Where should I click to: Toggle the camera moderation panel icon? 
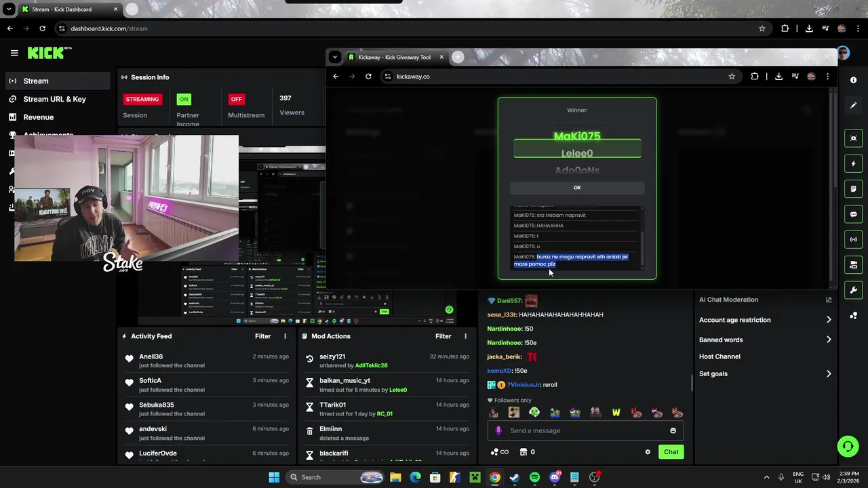[x=853, y=265]
